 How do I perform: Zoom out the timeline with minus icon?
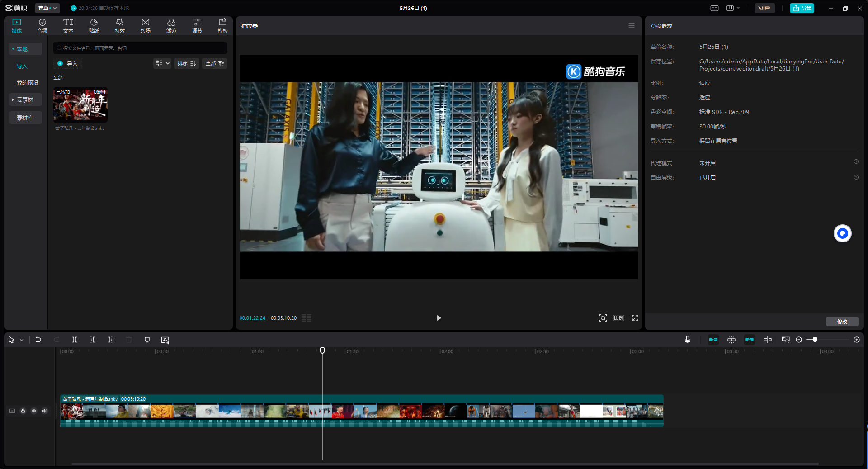(x=799, y=340)
